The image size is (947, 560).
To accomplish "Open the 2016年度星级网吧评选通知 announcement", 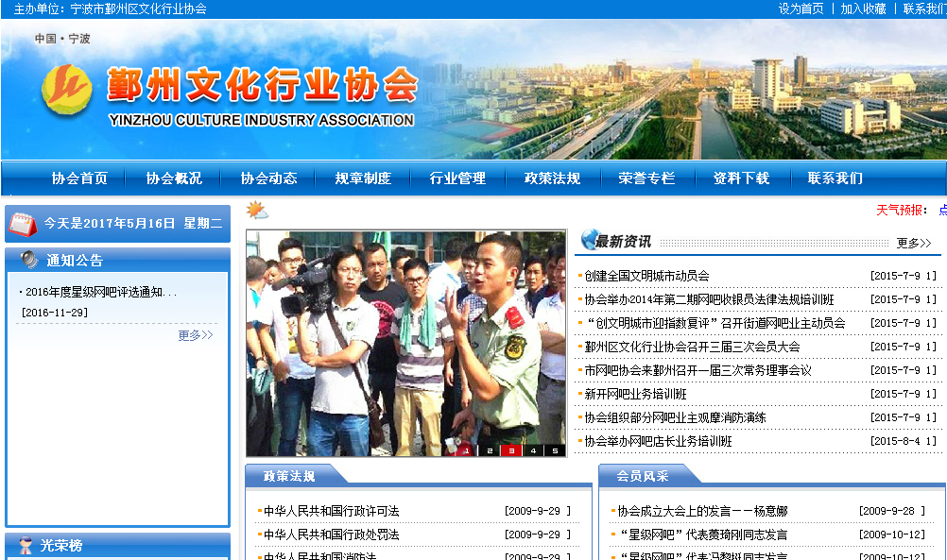I will 100,292.
